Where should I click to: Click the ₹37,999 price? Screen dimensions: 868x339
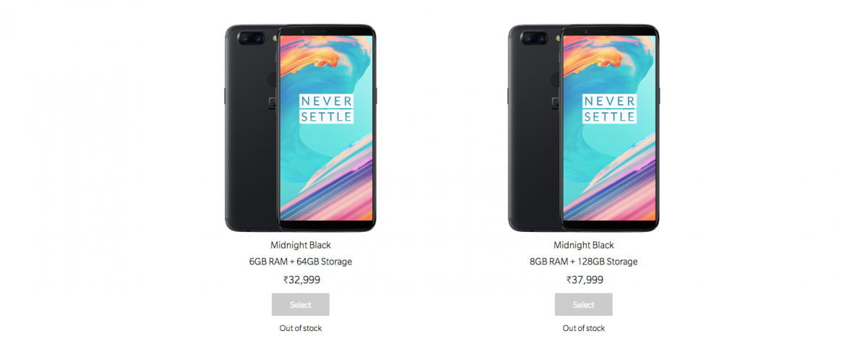[x=584, y=280]
